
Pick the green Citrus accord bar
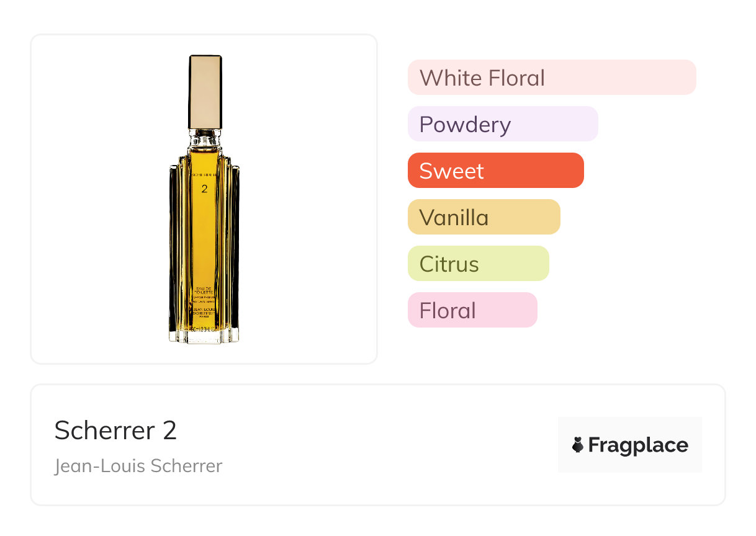point(479,264)
